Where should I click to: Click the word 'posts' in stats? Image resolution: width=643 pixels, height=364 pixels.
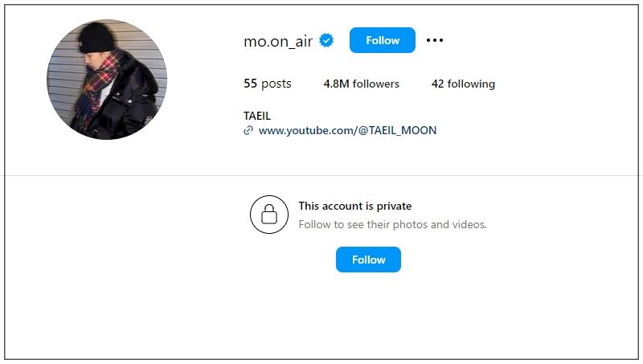[x=276, y=84]
